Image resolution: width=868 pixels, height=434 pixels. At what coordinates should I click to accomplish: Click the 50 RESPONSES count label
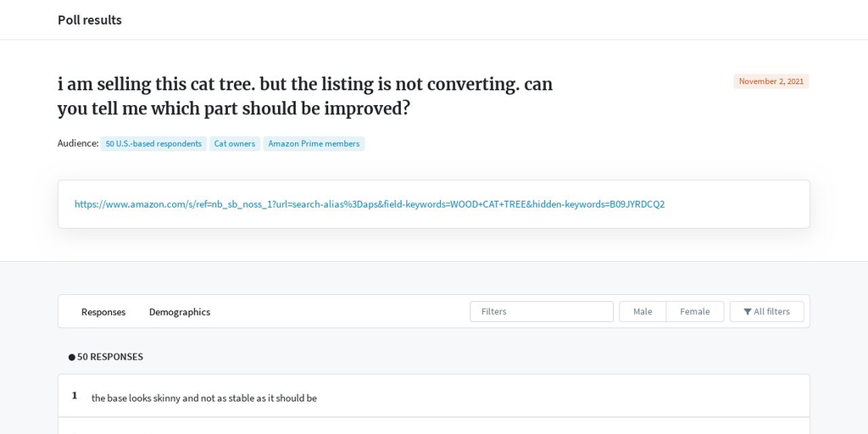click(109, 357)
